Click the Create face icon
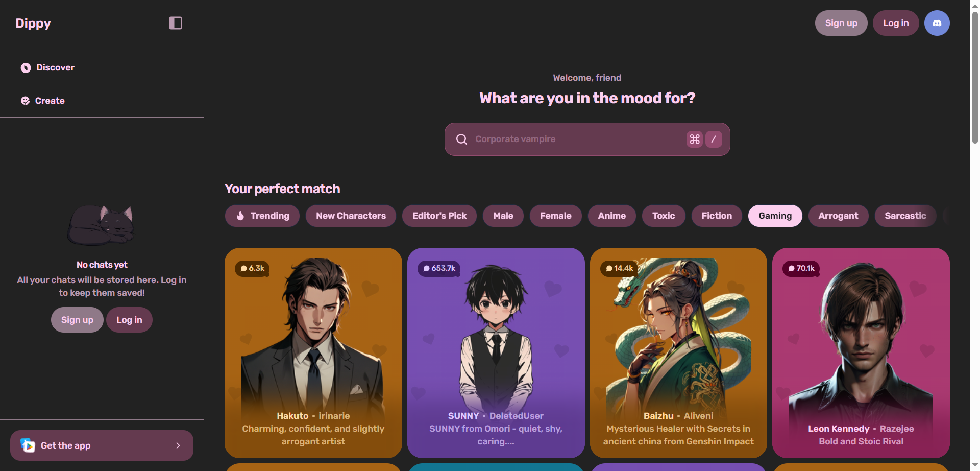 pyautogui.click(x=25, y=101)
